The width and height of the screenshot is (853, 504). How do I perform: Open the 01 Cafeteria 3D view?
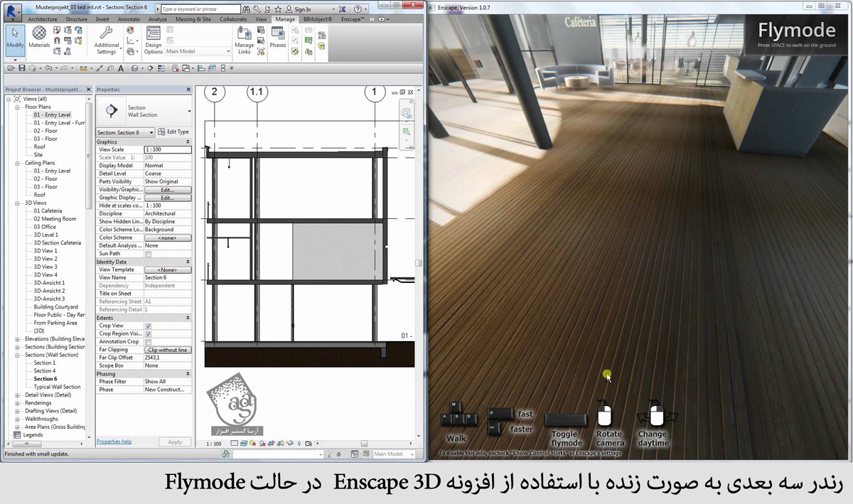48,211
